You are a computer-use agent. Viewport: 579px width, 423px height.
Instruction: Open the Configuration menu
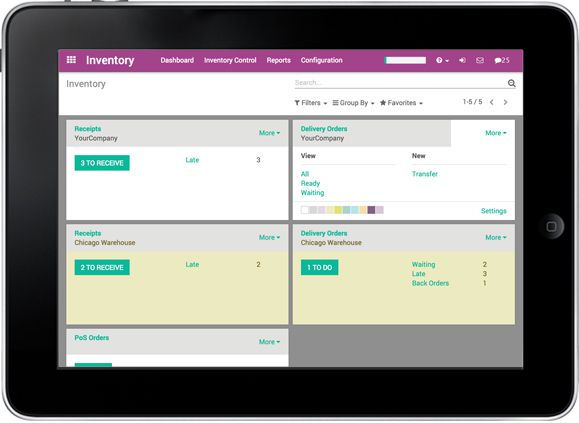point(321,60)
